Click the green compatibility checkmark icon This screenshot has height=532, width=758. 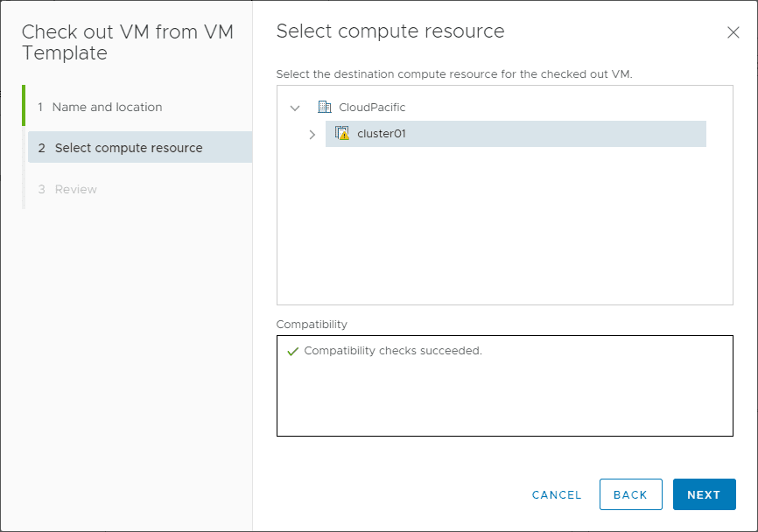[291, 350]
